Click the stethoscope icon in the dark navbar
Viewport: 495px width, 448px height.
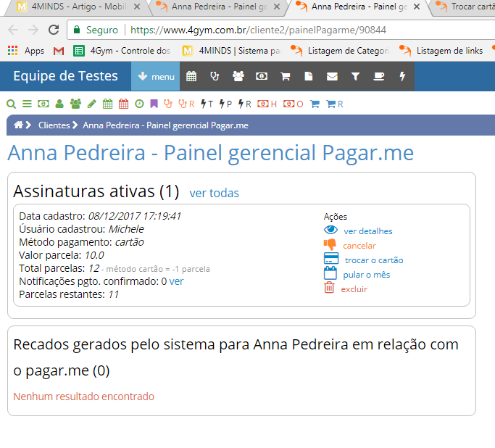click(214, 76)
